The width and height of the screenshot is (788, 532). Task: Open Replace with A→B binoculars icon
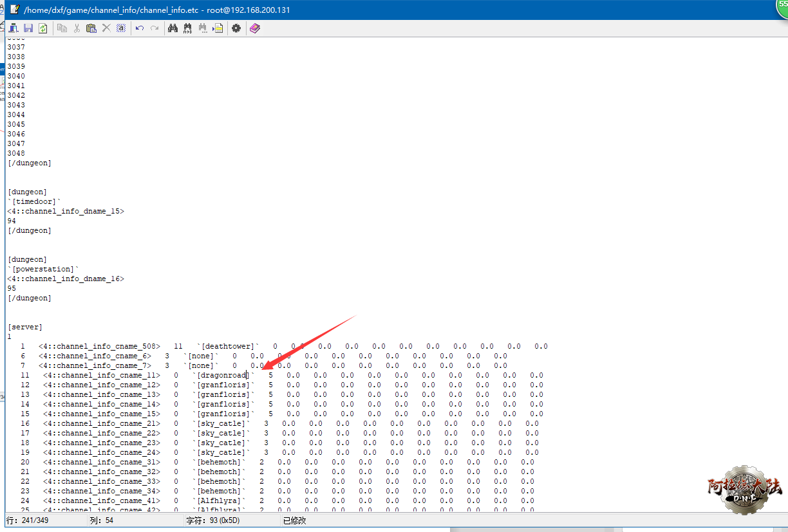[187, 28]
